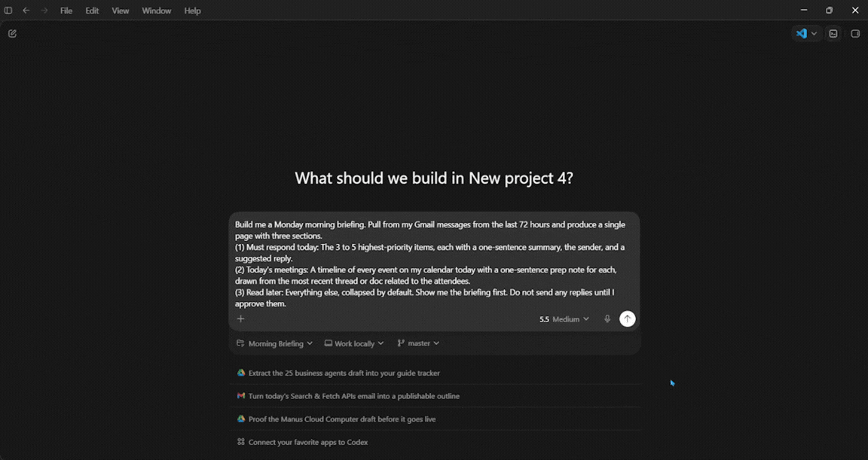Send the prompt with arrow button
This screenshot has width=868, height=460.
pos(627,318)
